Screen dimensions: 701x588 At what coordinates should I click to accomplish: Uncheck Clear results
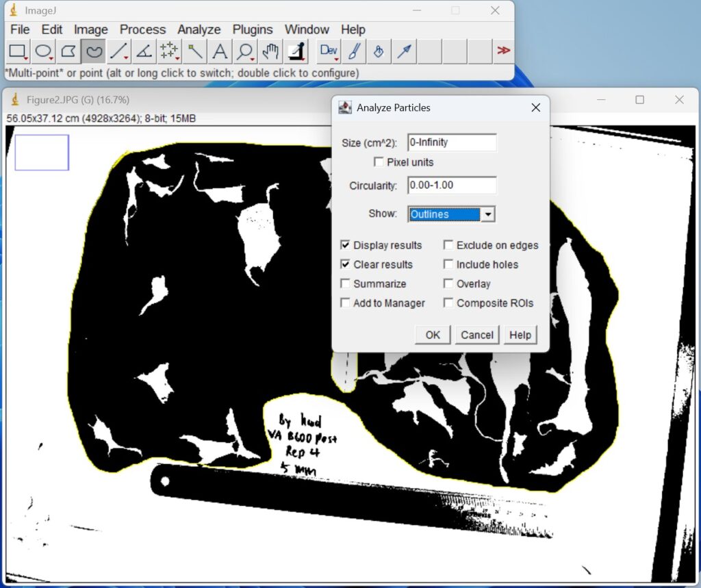pyautogui.click(x=346, y=264)
